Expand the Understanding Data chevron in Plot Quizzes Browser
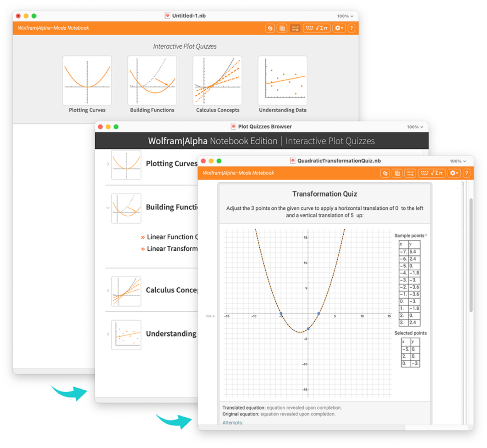Image resolution: width=487 pixels, height=448 pixels. 108,334
